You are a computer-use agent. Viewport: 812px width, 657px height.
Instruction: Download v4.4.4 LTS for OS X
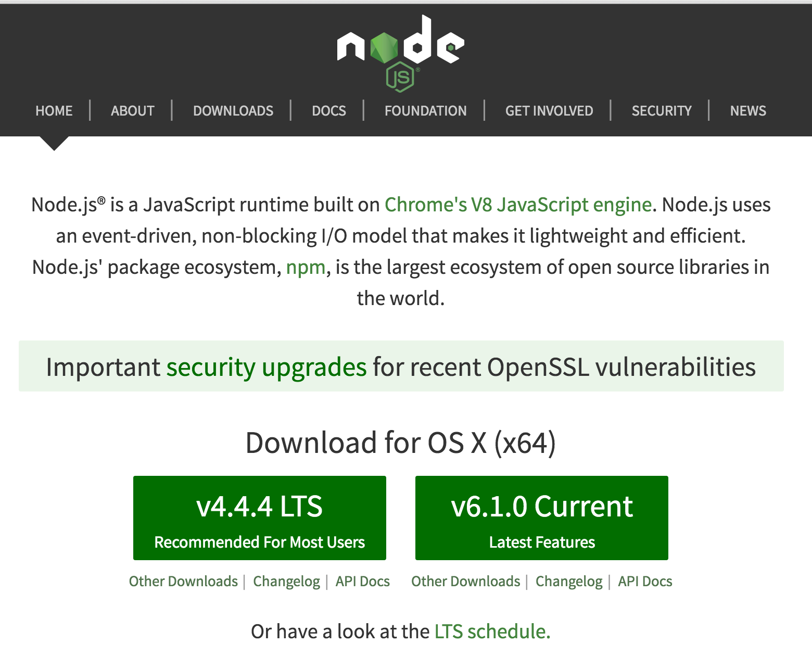(x=259, y=518)
